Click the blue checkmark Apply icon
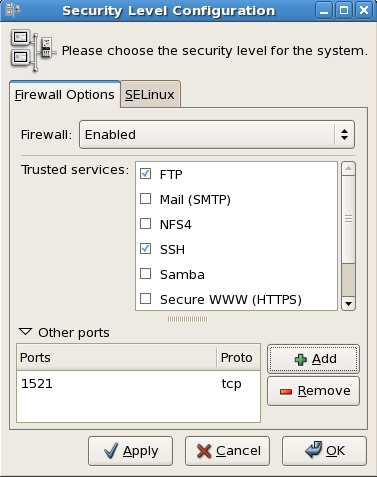Screen dimensions: 377x477 tap(111, 451)
